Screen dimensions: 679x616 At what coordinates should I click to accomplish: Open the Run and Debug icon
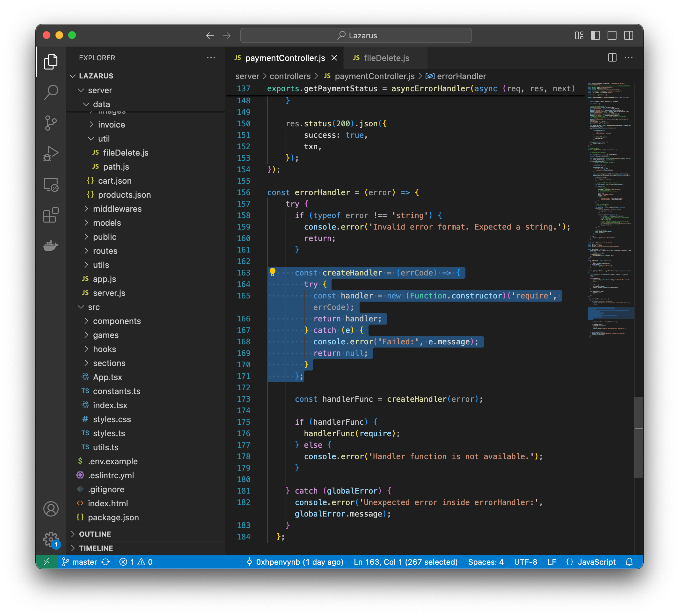tap(51, 154)
